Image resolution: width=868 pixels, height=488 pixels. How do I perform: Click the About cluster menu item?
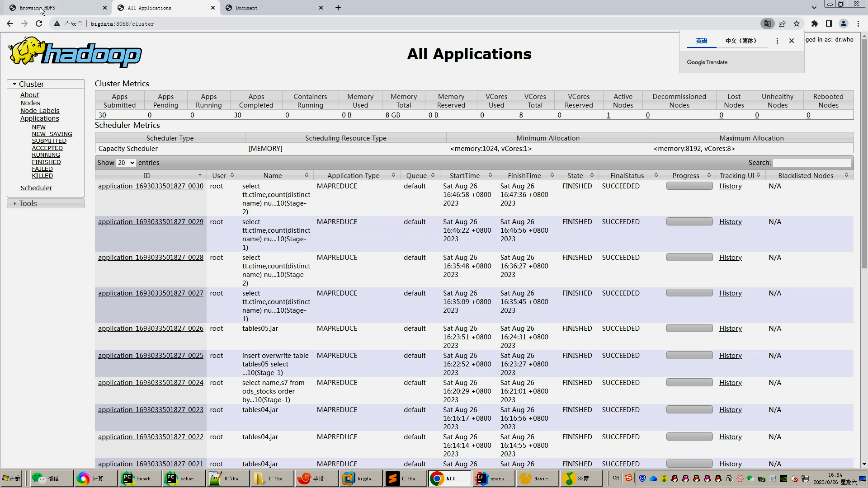(29, 95)
